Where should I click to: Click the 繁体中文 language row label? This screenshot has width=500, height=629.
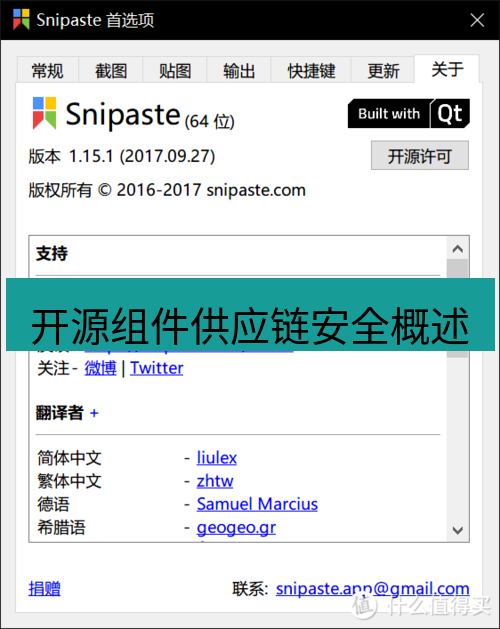(x=69, y=481)
